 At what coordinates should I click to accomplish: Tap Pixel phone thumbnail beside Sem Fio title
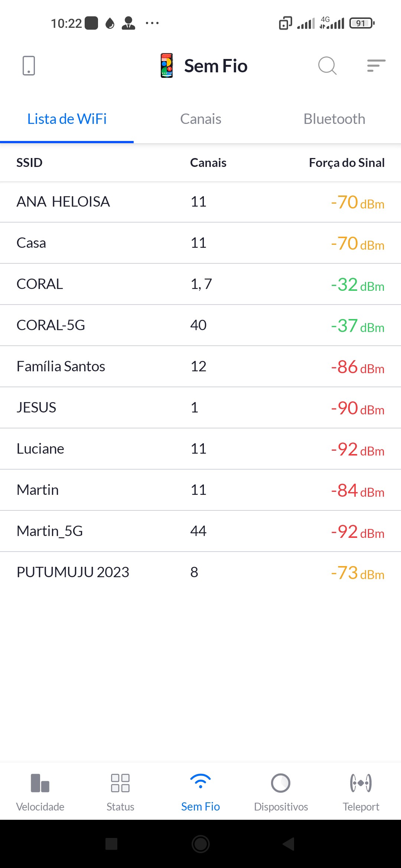[x=167, y=66]
